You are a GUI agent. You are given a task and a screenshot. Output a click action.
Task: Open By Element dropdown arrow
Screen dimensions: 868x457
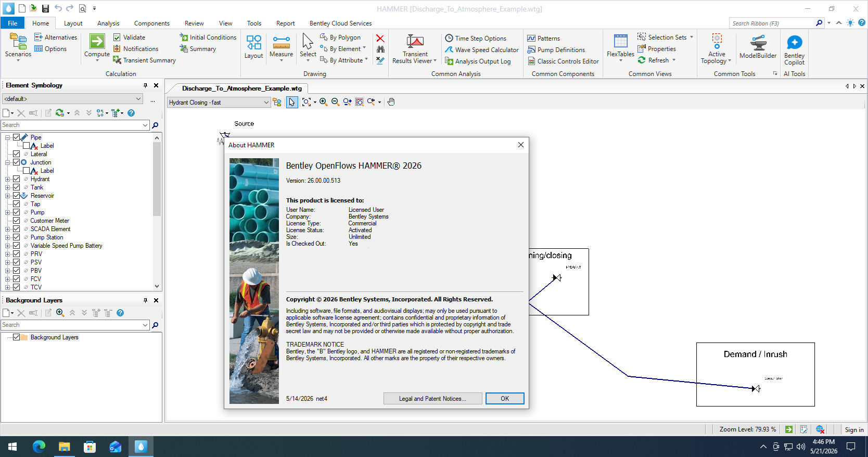364,48
